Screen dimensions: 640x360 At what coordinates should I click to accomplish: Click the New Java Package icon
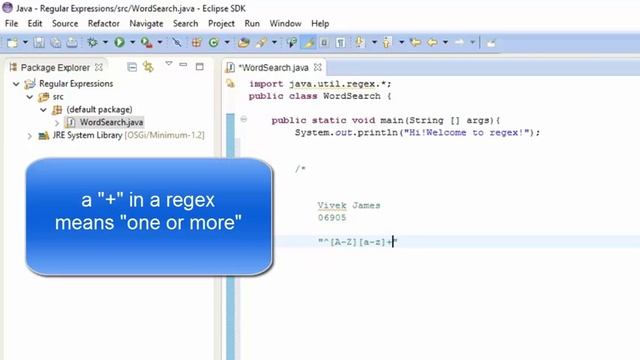pyautogui.click(x=197, y=42)
